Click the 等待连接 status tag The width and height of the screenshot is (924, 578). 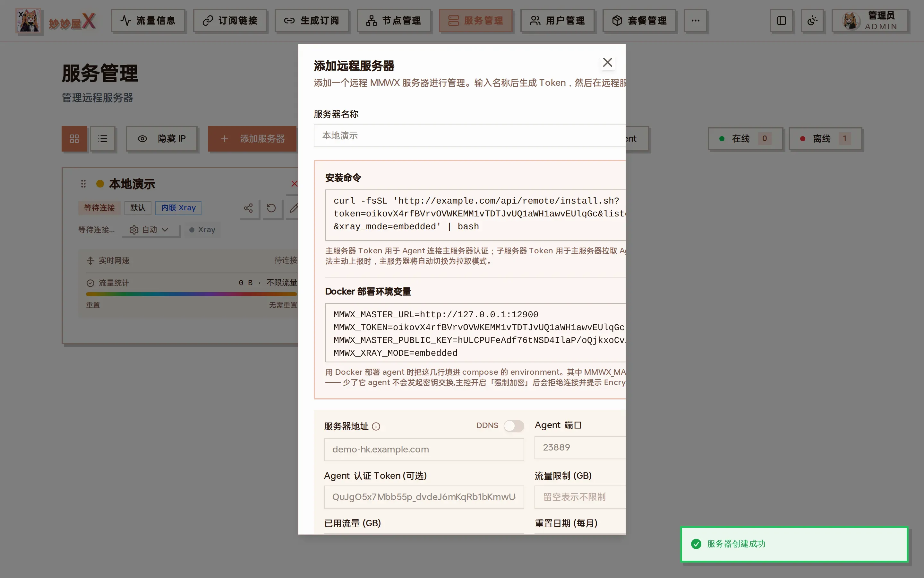tap(99, 207)
